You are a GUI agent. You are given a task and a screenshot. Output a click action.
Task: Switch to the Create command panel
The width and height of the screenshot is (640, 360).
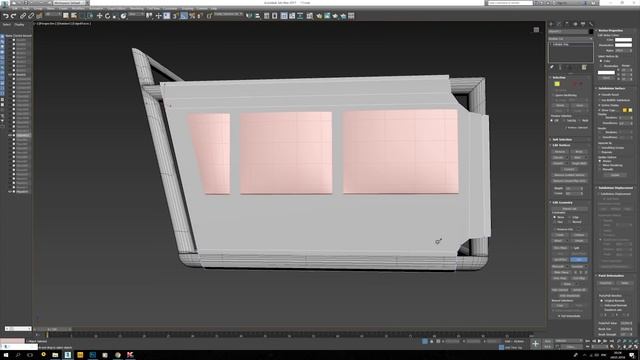click(551, 24)
